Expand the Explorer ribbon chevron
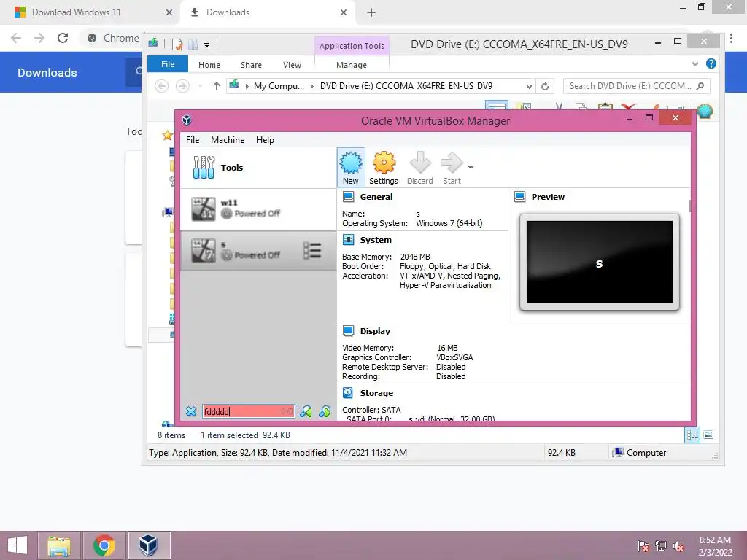This screenshot has height=560, width=747. pyautogui.click(x=695, y=64)
